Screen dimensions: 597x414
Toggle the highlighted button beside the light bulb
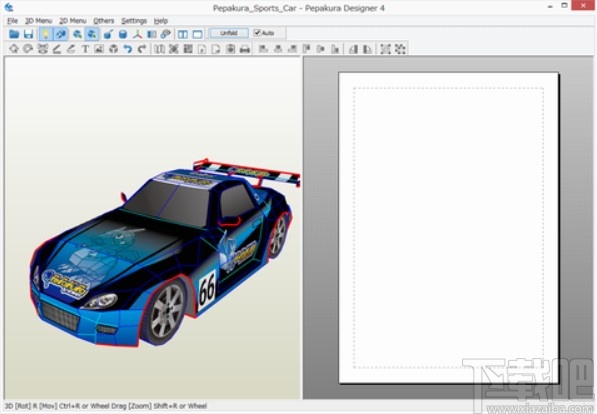tap(61, 34)
